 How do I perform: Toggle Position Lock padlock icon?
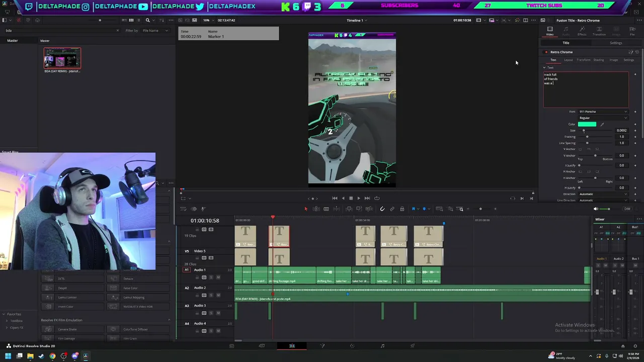(x=402, y=209)
